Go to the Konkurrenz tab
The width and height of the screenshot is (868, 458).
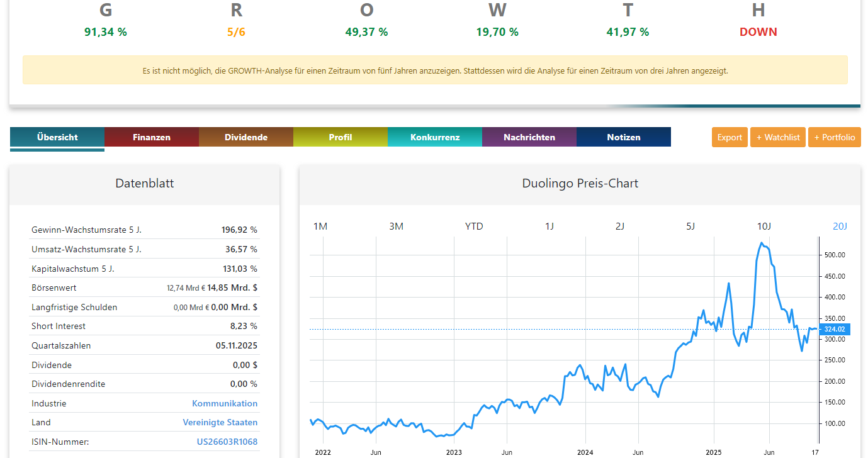pyautogui.click(x=434, y=137)
